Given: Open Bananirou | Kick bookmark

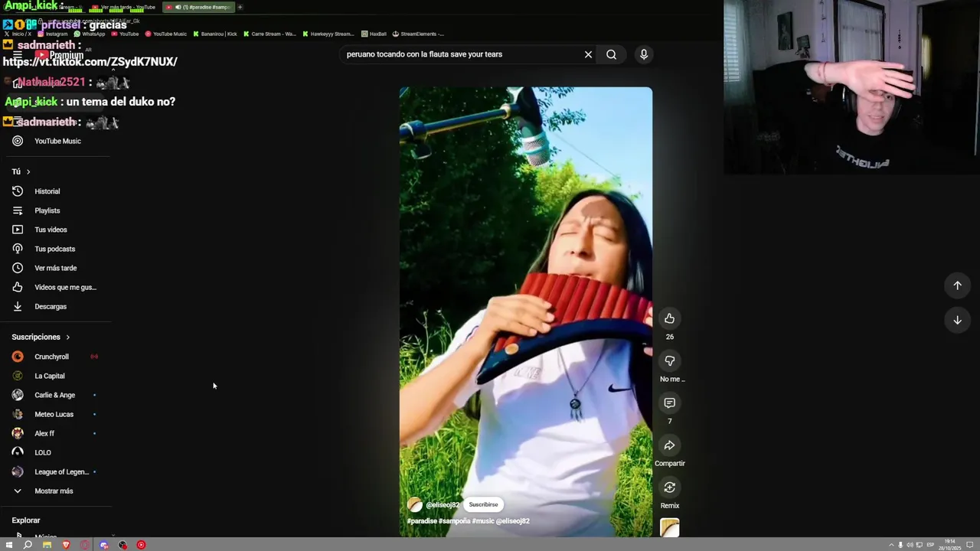Looking at the screenshot, I should click(215, 34).
